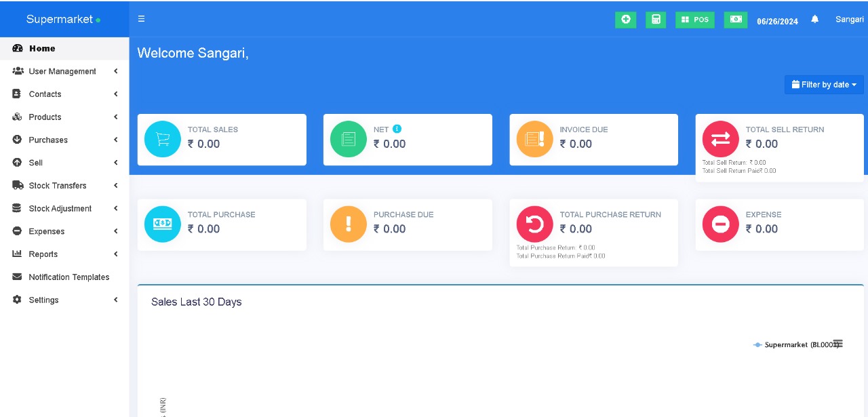
Task: Expand Stock Transfers chevron arrow
Action: pos(116,186)
